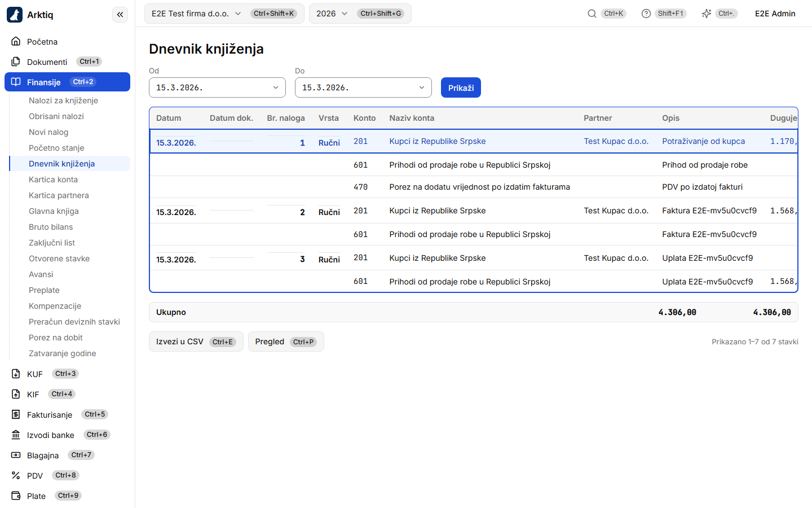Click the Plate wallet icon

(x=16, y=496)
